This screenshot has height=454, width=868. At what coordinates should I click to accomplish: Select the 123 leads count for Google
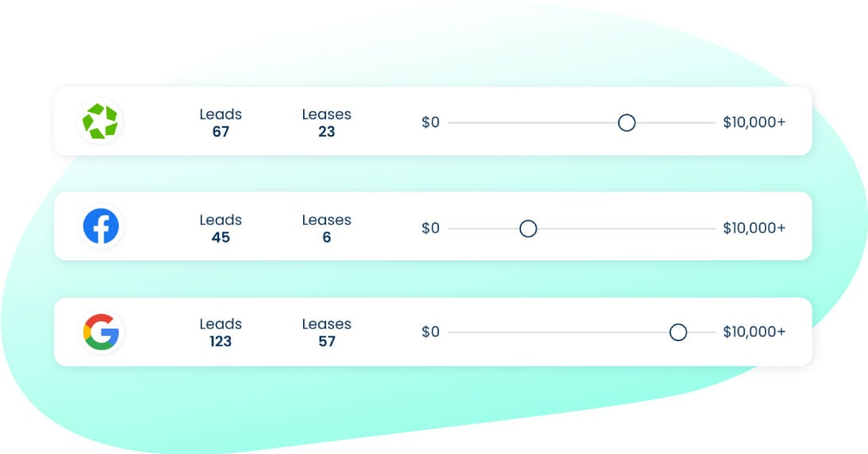(x=221, y=341)
